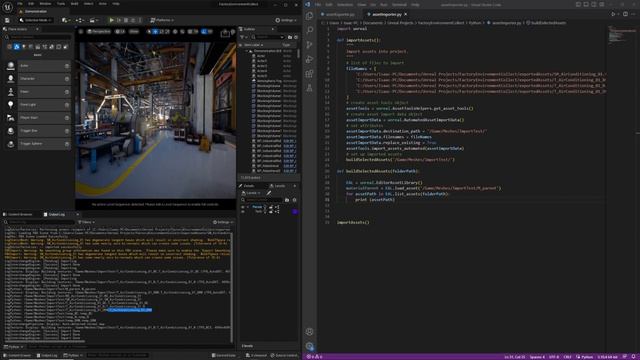Open the Python command type dropdown
Image resolution: width=640 pixels, height=360 pixels.
click(13, 347)
